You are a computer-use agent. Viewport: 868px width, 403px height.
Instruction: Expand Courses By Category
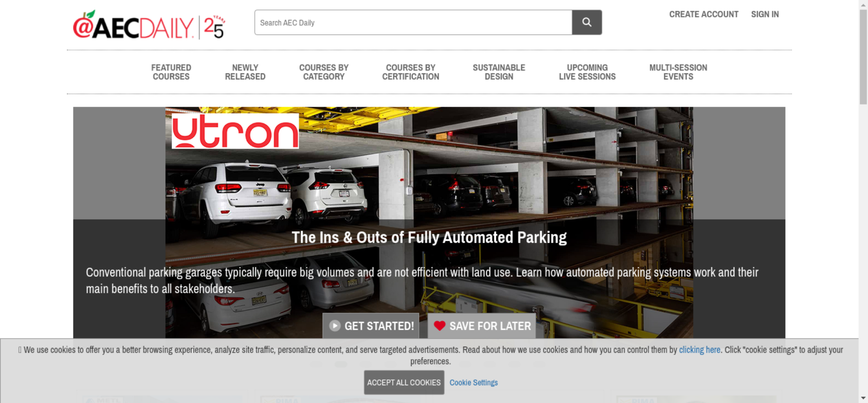[324, 72]
